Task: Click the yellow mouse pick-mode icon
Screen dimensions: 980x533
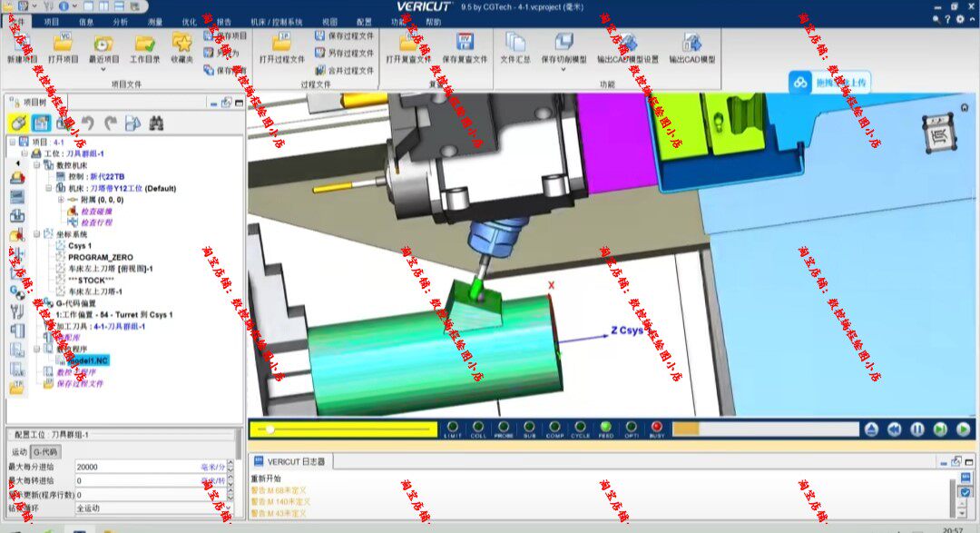Action: coord(18,123)
